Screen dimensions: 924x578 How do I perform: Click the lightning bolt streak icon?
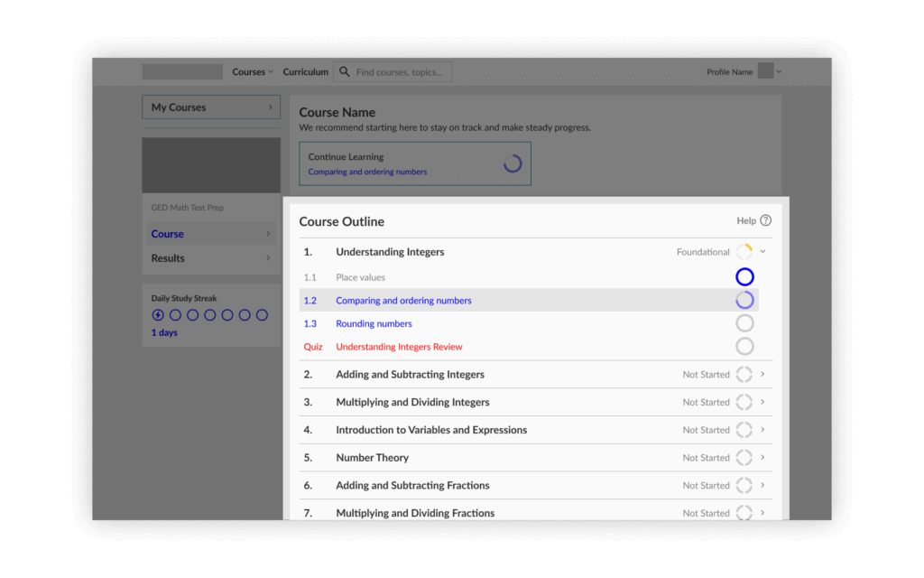point(159,315)
